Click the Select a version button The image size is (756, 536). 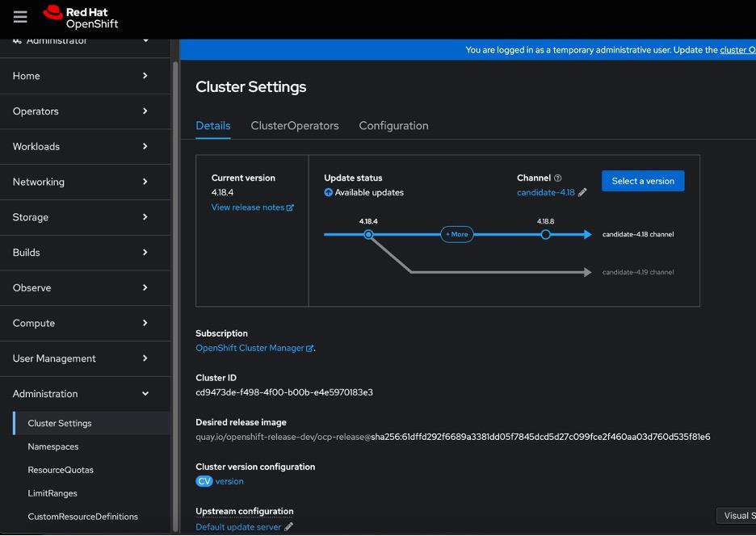point(643,181)
